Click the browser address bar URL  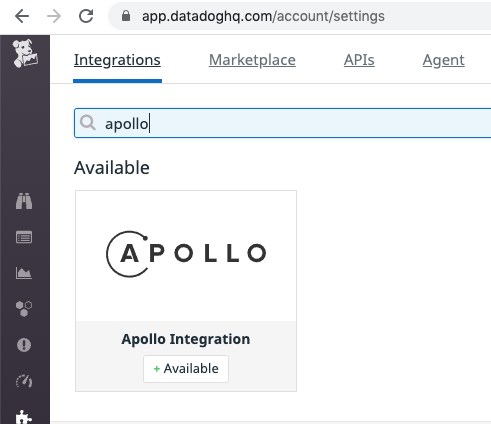263,16
